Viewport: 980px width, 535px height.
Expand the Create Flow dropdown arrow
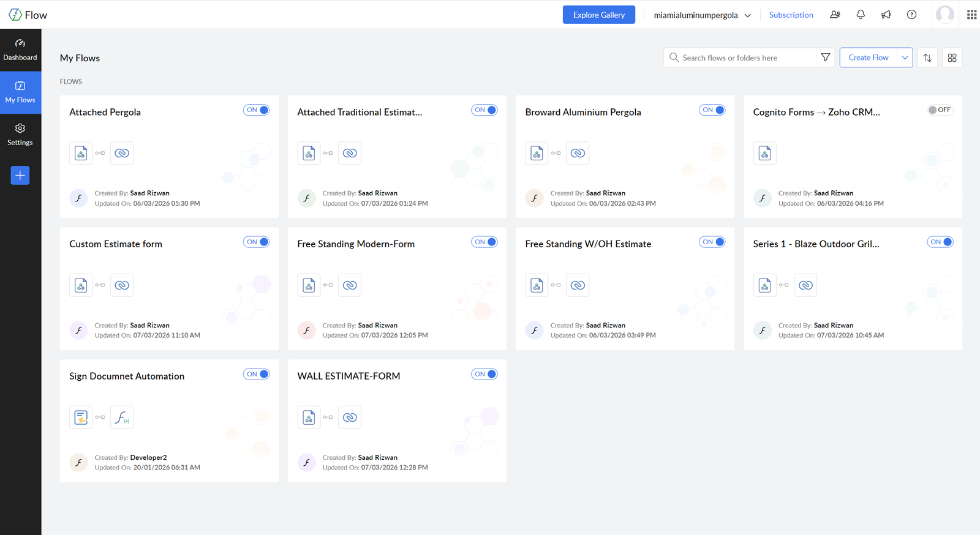(905, 58)
